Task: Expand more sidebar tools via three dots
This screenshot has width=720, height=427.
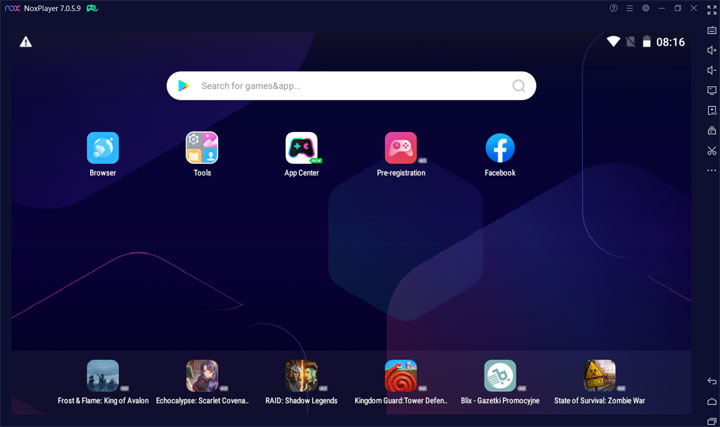Action: coord(712,171)
